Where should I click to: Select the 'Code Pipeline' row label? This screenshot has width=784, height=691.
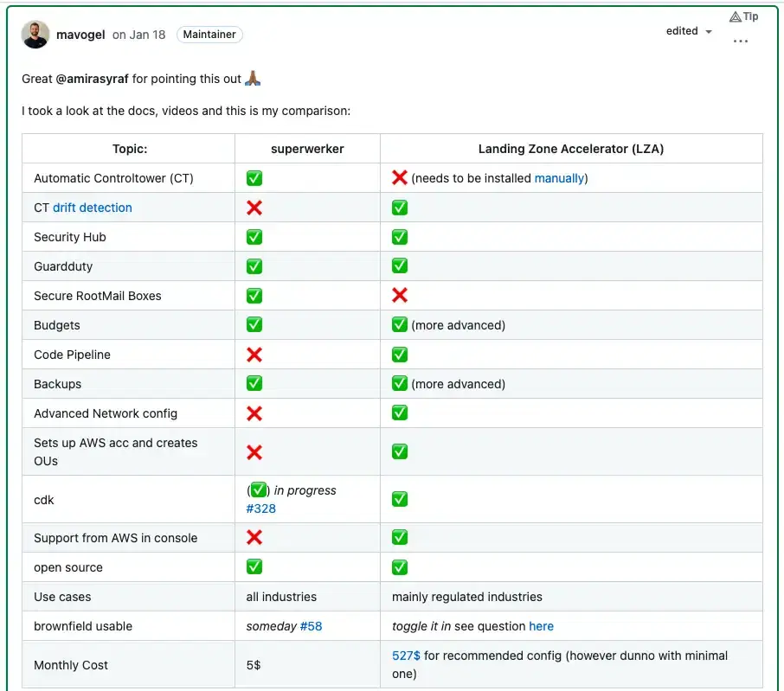coord(72,355)
